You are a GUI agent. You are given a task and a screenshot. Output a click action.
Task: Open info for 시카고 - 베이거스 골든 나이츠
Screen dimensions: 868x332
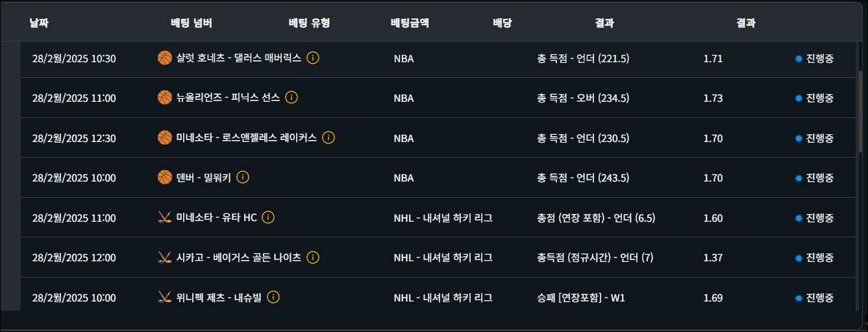[313, 257]
